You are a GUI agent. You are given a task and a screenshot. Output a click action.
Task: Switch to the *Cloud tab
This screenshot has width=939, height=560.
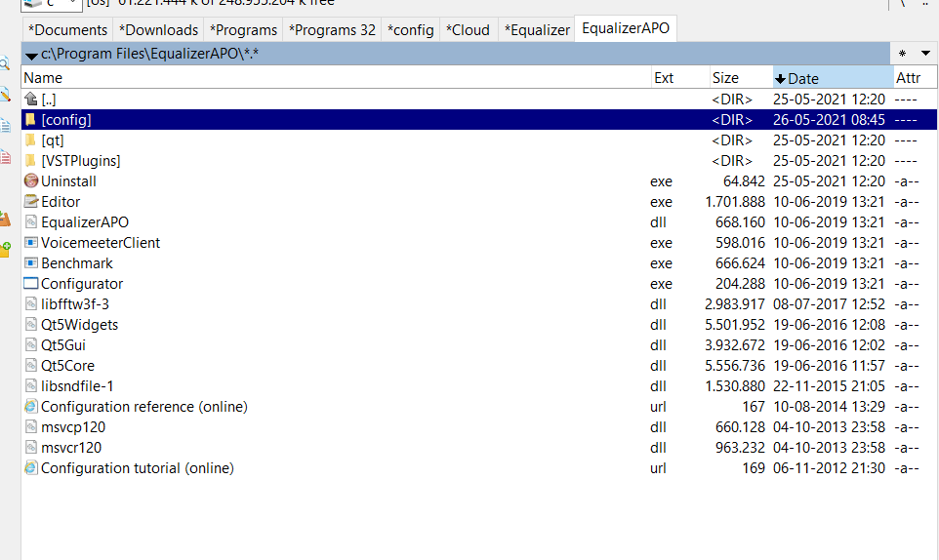[468, 30]
